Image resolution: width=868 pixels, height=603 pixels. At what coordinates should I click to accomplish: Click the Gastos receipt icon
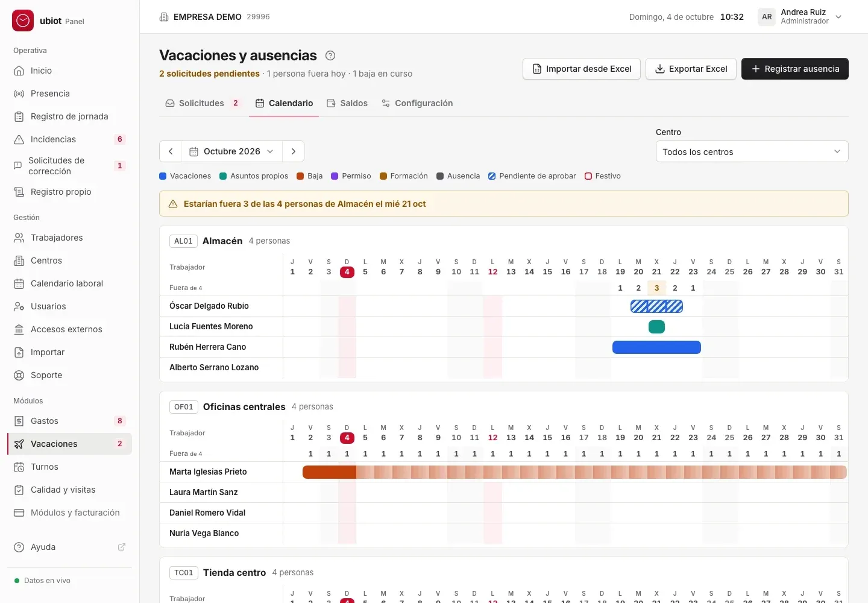[x=19, y=421]
